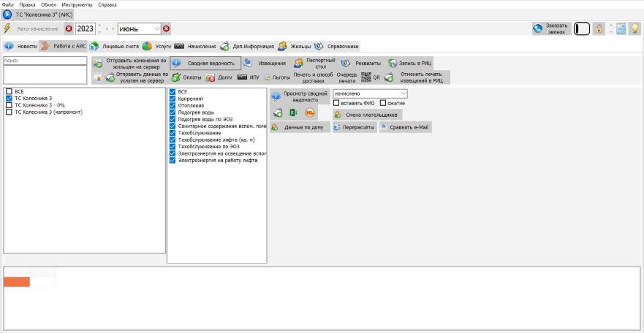Image resolution: width=644 pixels, height=333 pixels.
Task: Click the orange 1C export icon
Action: coord(310,112)
